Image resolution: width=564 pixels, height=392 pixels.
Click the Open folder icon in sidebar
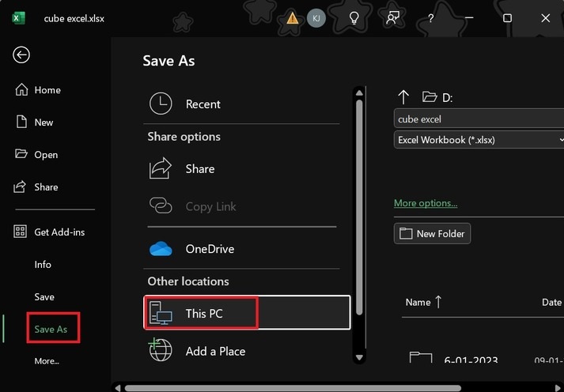click(x=21, y=154)
